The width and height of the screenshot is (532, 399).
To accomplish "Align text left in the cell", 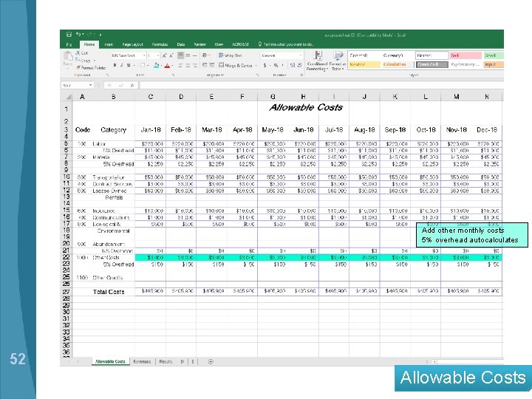I will pos(181,65).
